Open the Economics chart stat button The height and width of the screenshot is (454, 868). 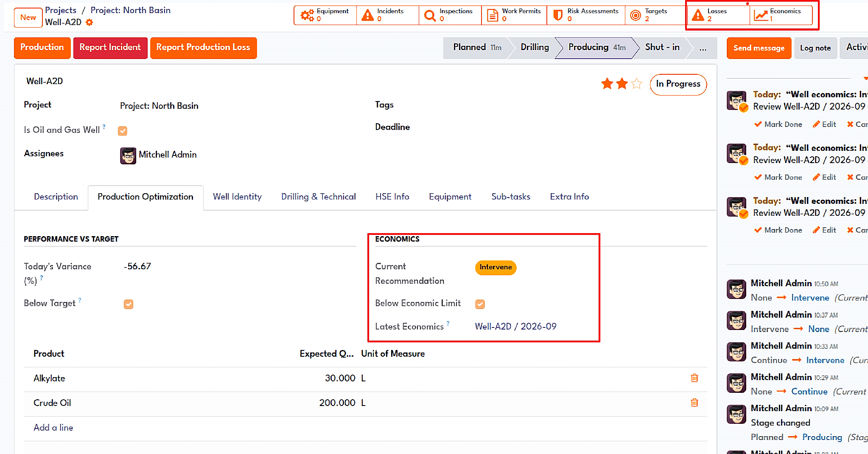(x=781, y=15)
